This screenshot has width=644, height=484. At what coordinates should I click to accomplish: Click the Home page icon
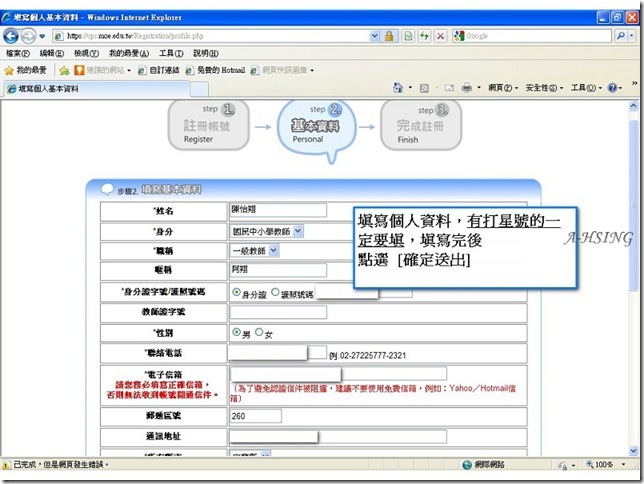(x=398, y=88)
